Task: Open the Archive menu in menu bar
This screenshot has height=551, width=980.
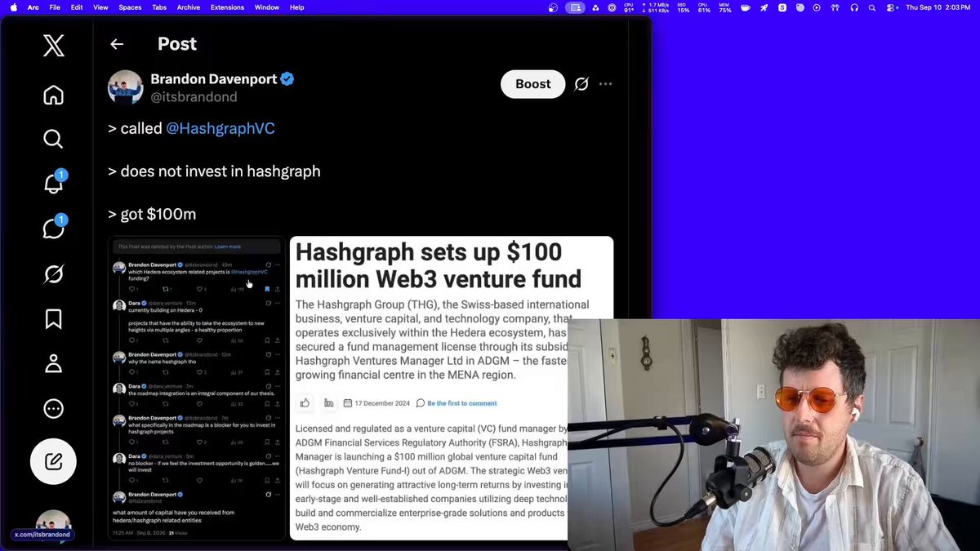Action: click(189, 7)
